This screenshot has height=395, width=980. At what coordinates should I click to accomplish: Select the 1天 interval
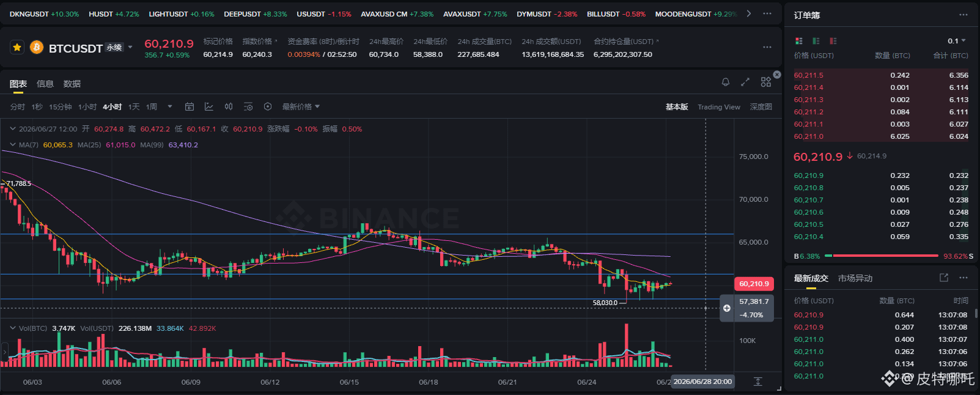134,107
